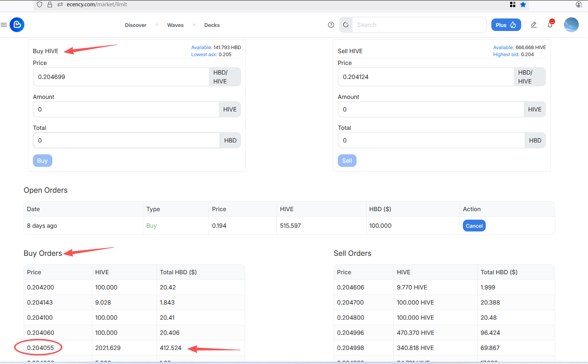Image resolution: width=588 pixels, height=364 pixels.
Task: Select sell order price 0.204800
Action: (351, 317)
